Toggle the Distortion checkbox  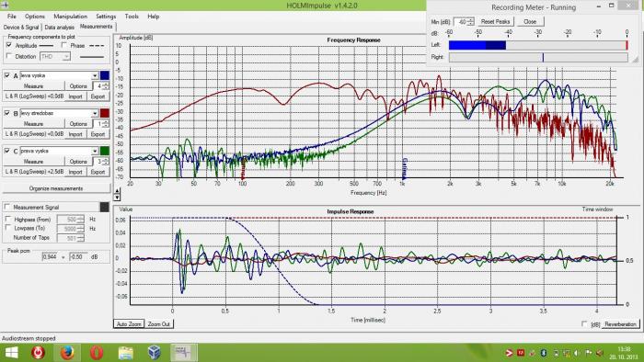9,56
